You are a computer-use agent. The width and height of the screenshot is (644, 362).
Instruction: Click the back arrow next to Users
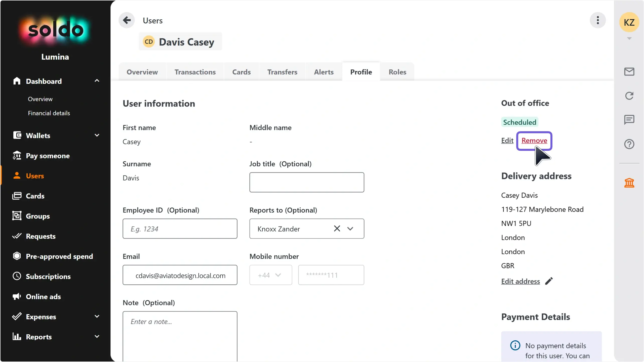click(127, 20)
